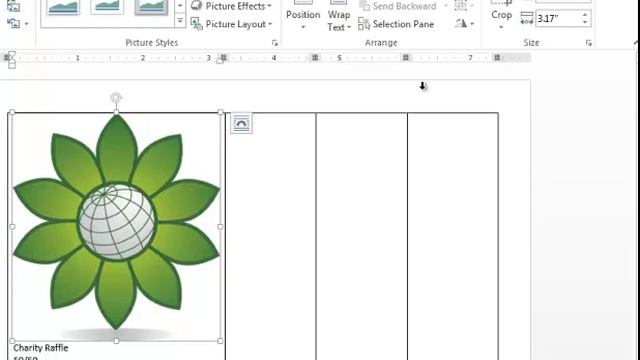Click the right-middle sizing handle of the picture
This screenshot has height=360, width=640.
coord(220,227)
